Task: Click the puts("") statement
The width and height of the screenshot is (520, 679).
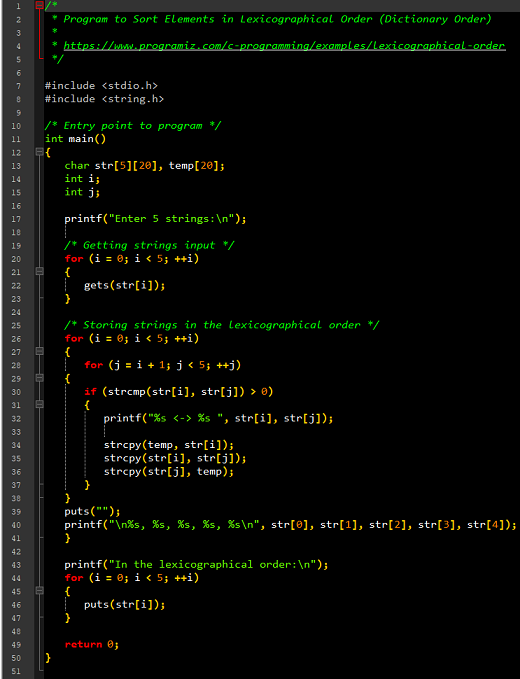Action: [92, 511]
